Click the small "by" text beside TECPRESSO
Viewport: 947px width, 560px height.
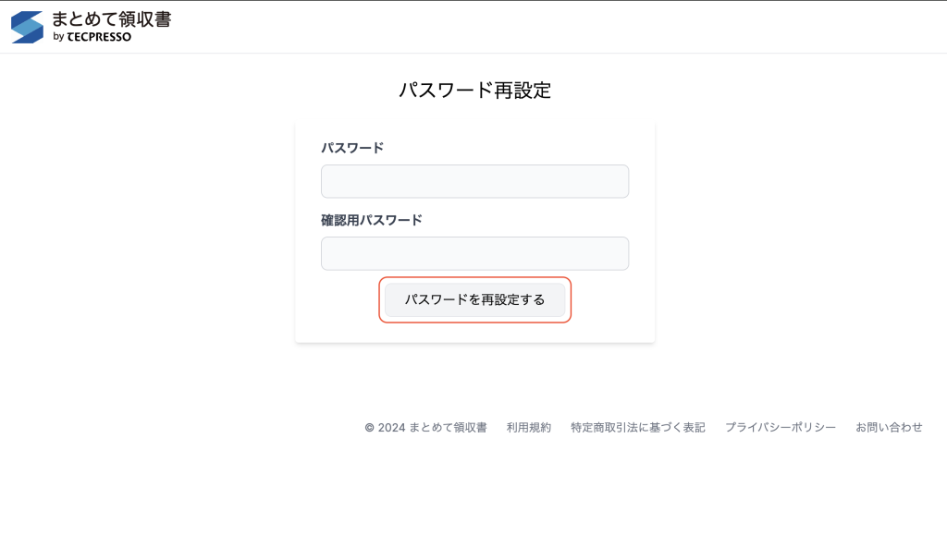coord(57,38)
